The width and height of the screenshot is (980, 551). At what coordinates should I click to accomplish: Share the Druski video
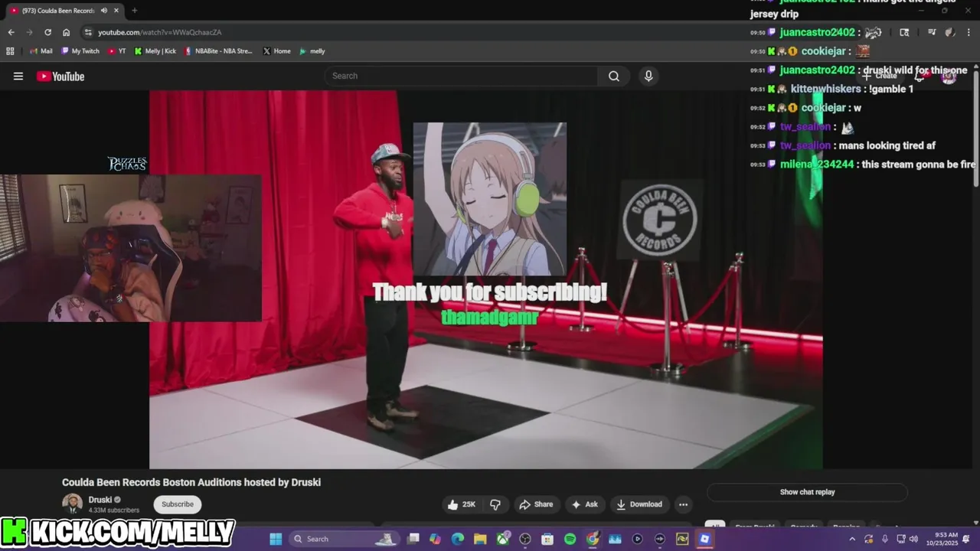pos(536,504)
